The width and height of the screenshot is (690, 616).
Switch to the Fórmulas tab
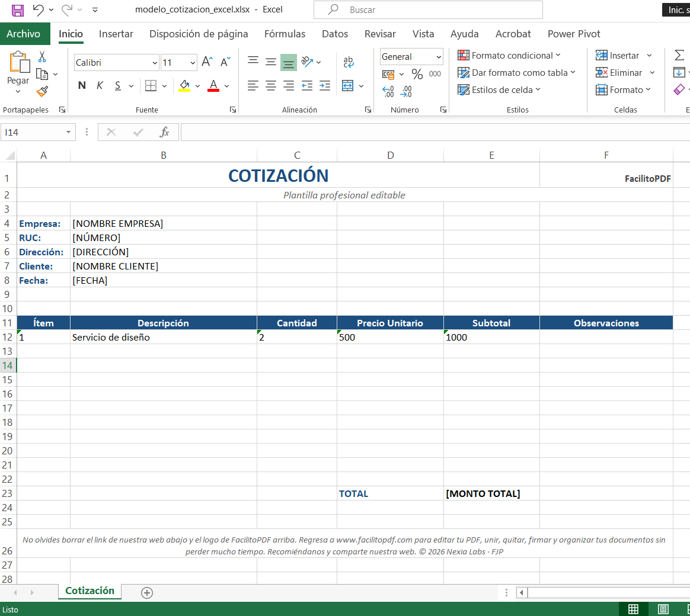[x=285, y=34]
